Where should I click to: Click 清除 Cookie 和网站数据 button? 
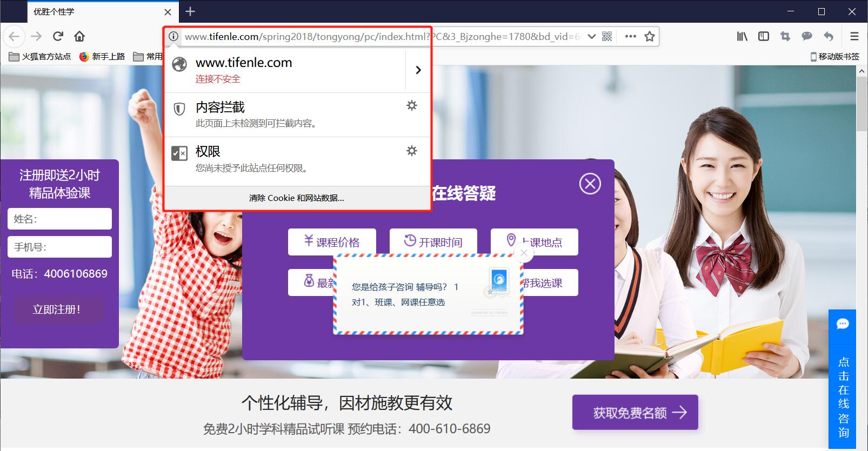point(297,198)
